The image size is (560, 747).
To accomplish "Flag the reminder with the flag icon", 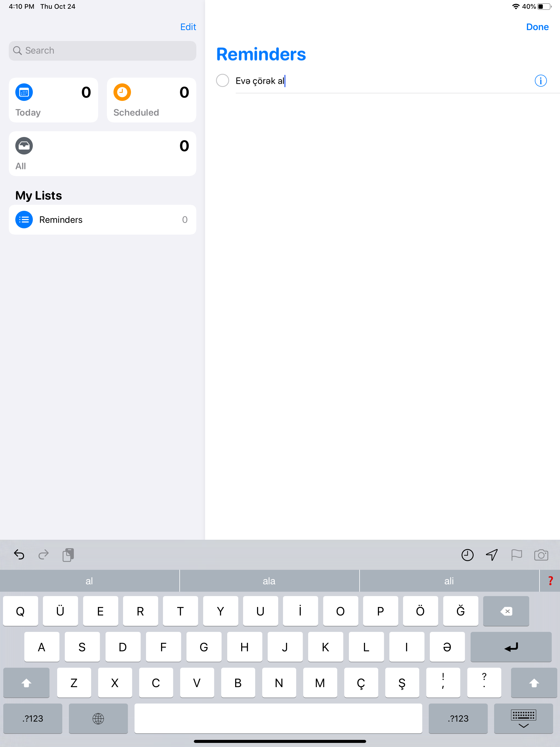I will (x=517, y=555).
